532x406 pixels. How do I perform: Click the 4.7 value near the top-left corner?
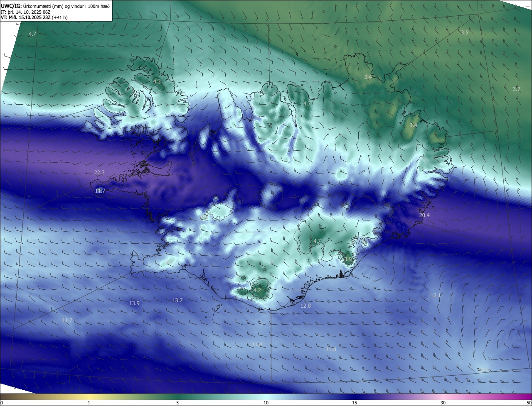tap(32, 34)
